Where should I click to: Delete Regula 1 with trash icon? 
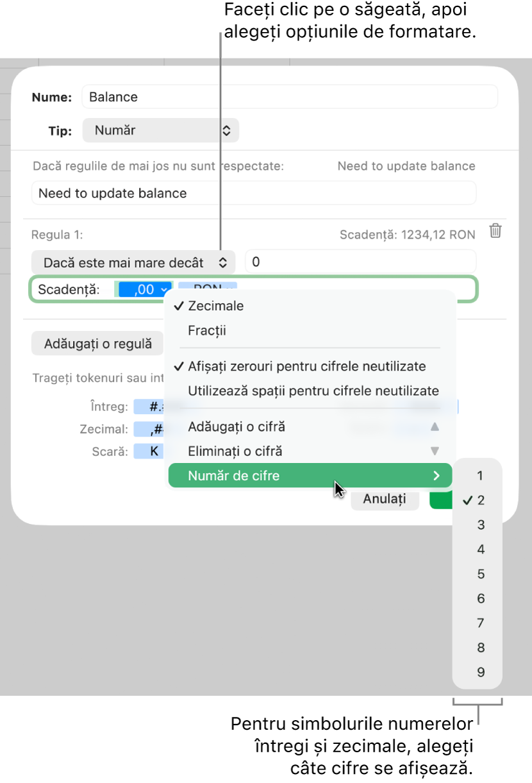click(495, 231)
